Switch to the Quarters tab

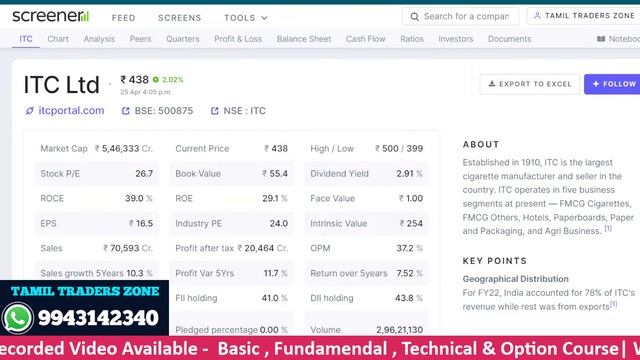pos(183,39)
